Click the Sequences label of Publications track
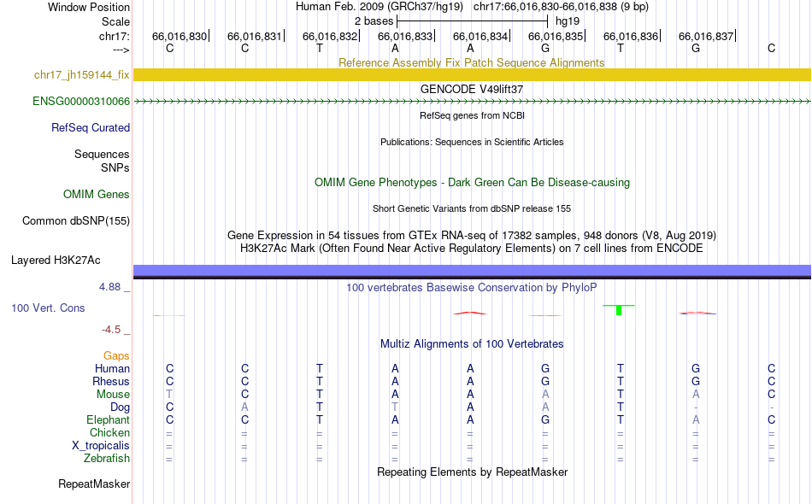The height and width of the screenshot is (504, 812). pyautogui.click(x=102, y=155)
